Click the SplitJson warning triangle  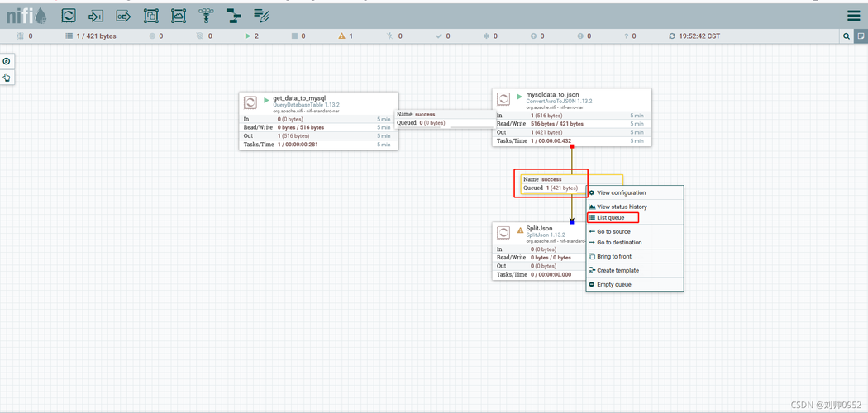(520, 230)
